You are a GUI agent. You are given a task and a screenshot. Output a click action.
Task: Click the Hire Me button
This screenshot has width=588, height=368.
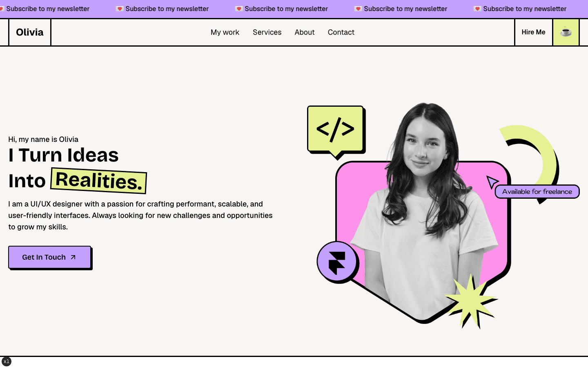coord(533,32)
